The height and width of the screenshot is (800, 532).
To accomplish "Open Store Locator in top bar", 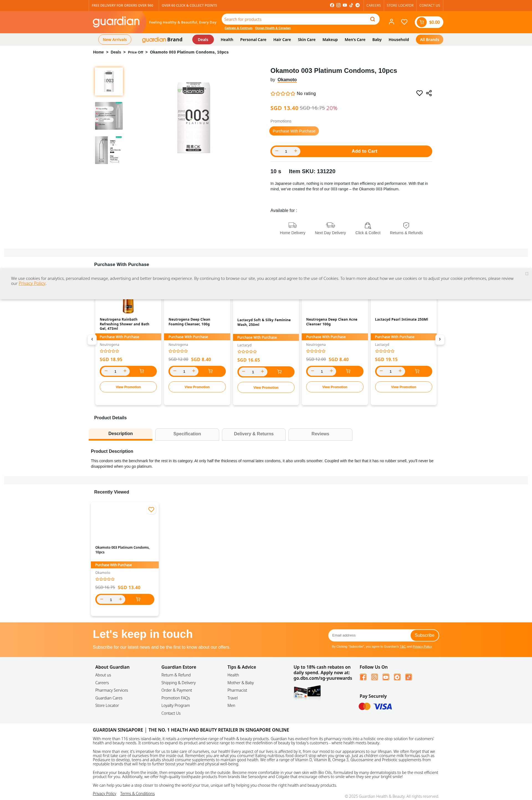I will pos(400,6).
